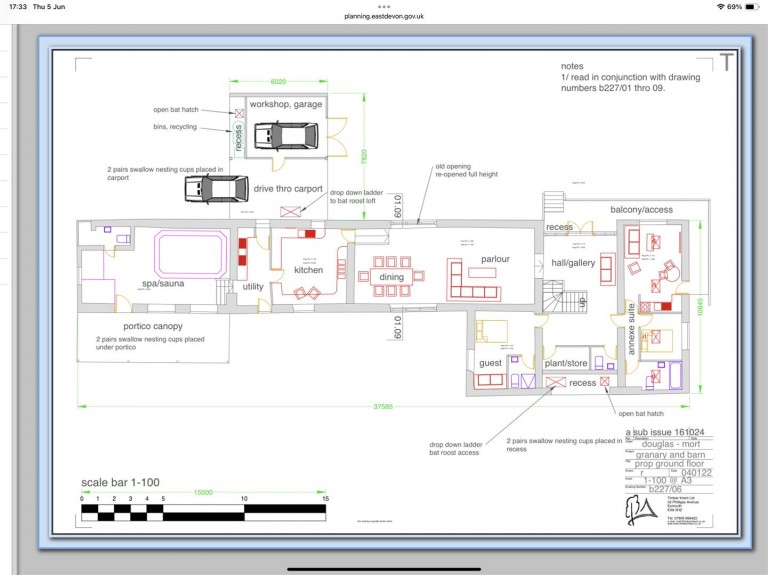Screen dimensions: 768x575
Task: Click 'drop down ladder to bat roost loft' note
Action: (356, 197)
